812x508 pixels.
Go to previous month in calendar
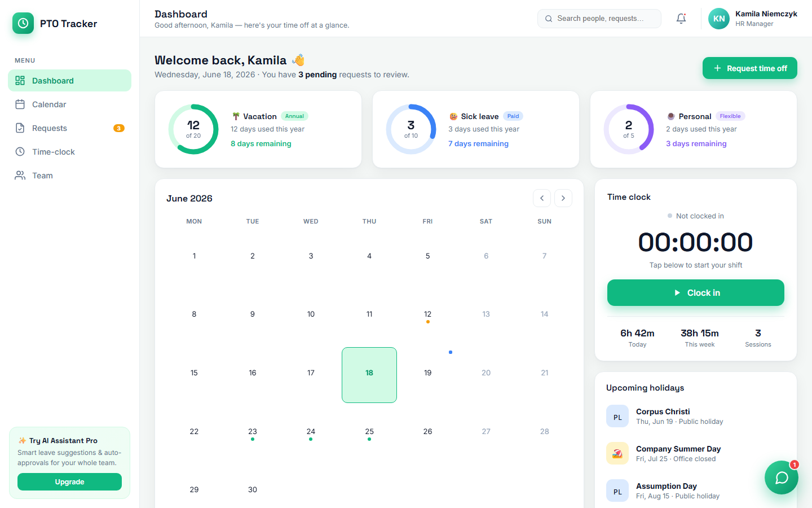542,198
